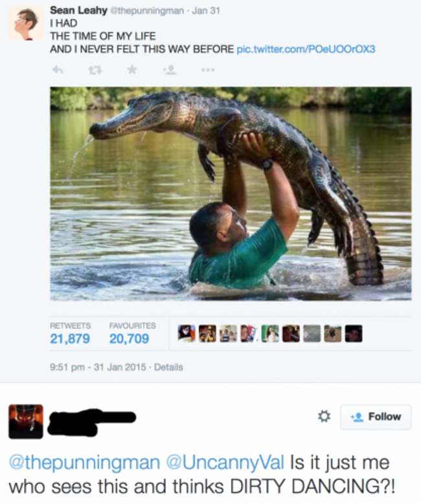Screen dimensions: 421x504
Task: Click the @thepunningman mention in the reply
Action: click(x=84, y=463)
